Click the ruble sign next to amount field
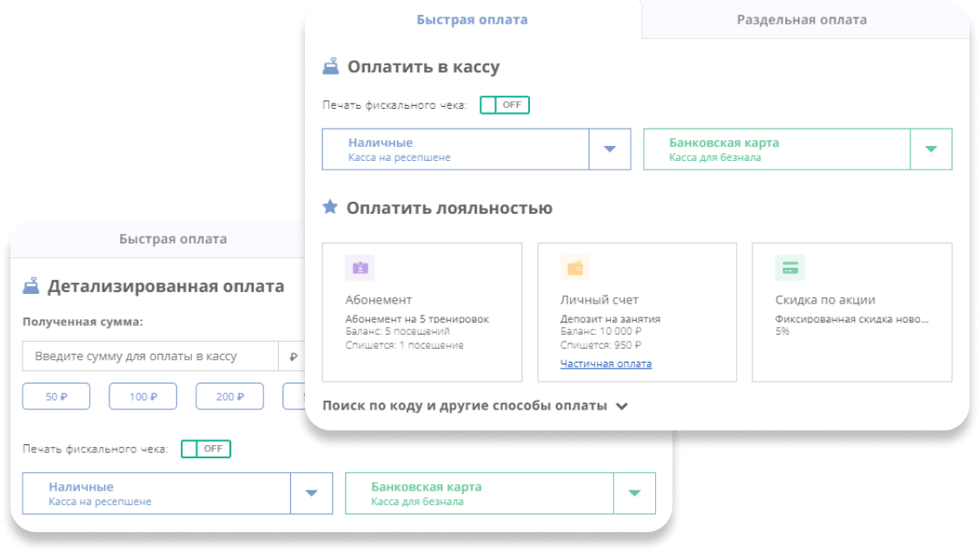Viewport: 980px width, 553px height. click(293, 356)
